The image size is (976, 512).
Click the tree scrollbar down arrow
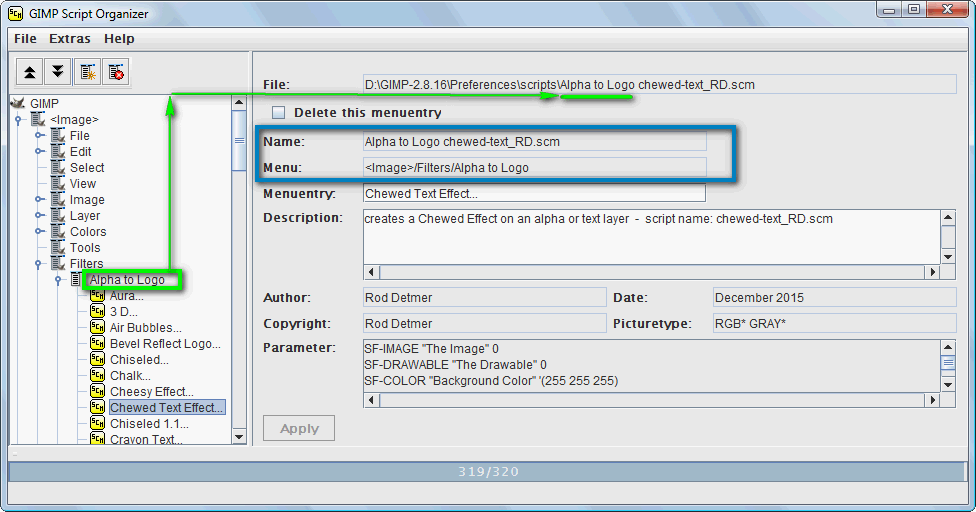click(x=239, y=437)
